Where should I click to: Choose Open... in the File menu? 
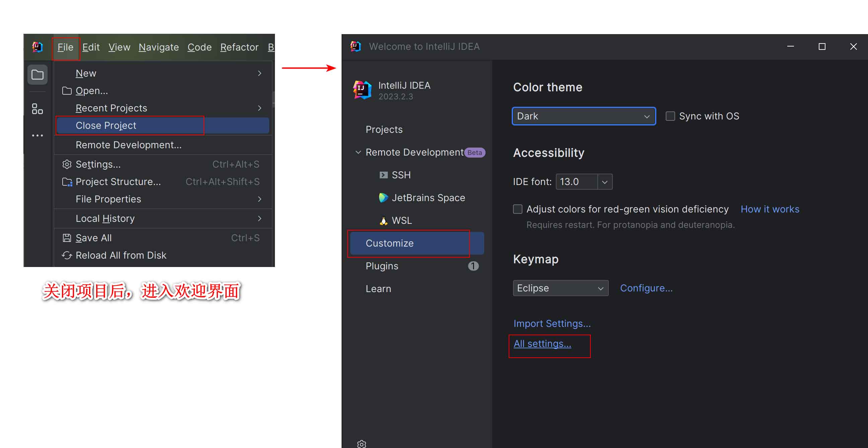(x=163, y=91)
